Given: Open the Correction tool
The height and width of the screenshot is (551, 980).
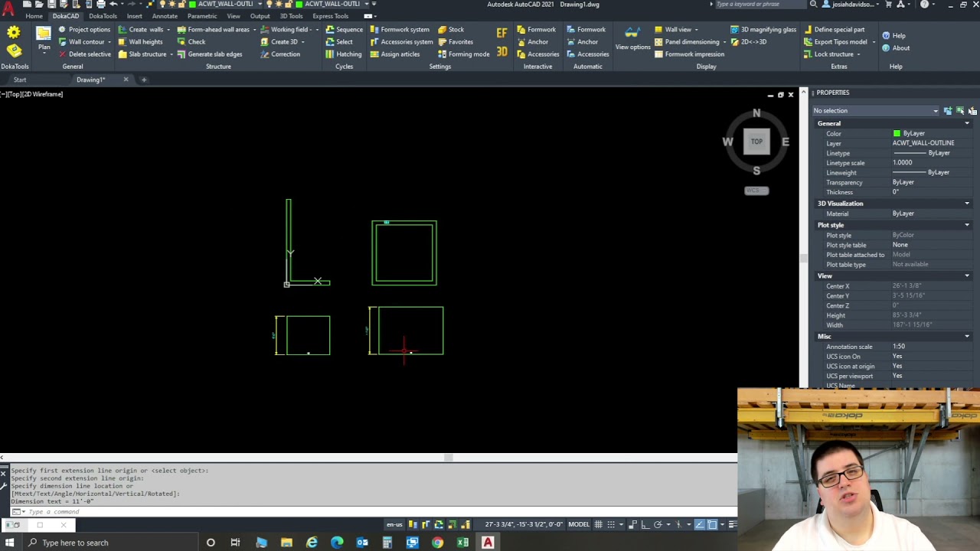Looking at the screenshot, I should pos(280,54).
